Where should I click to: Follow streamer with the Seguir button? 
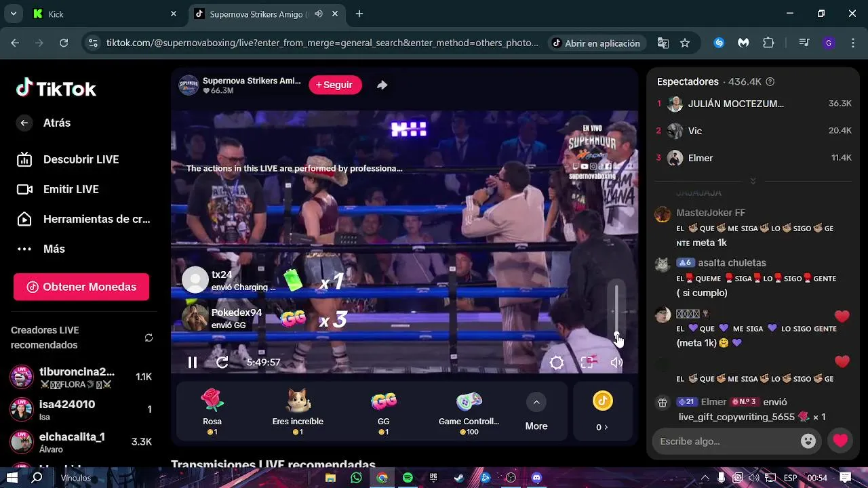(335, 85)
